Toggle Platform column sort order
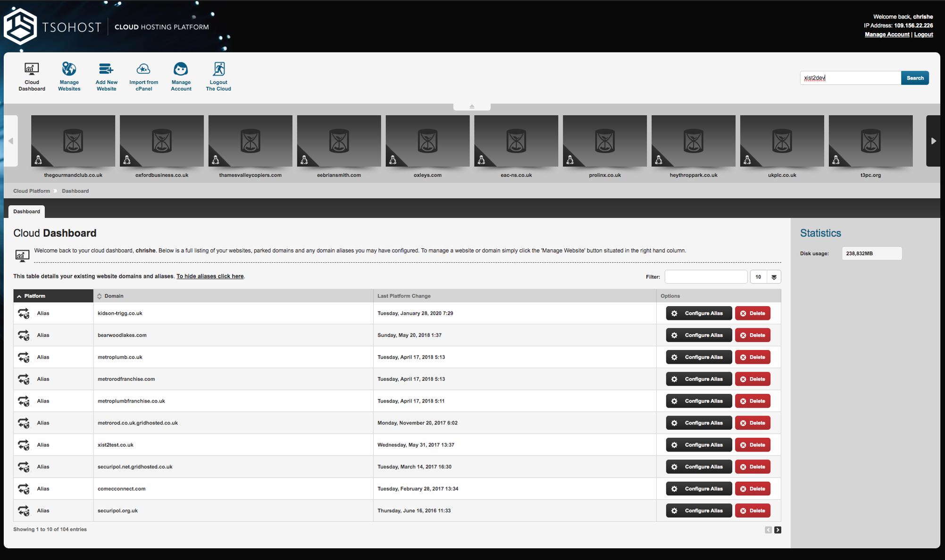945x560 pixels. 34,296
